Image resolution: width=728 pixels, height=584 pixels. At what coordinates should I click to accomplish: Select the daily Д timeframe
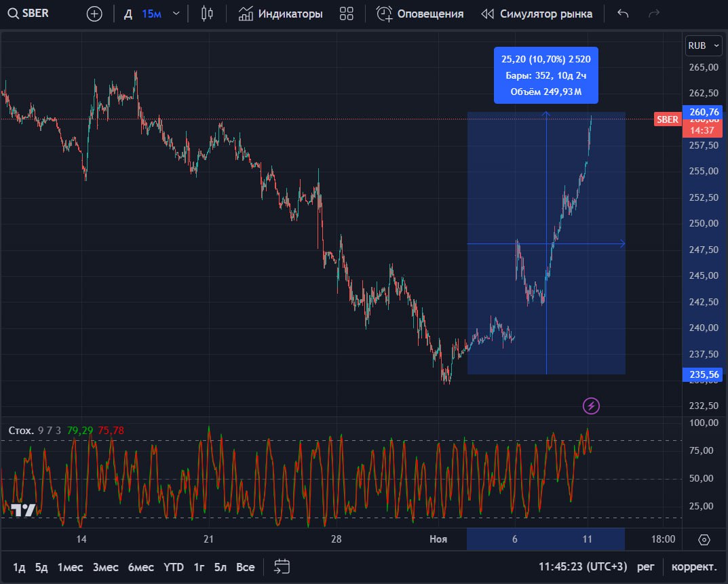tap(128, 14)
